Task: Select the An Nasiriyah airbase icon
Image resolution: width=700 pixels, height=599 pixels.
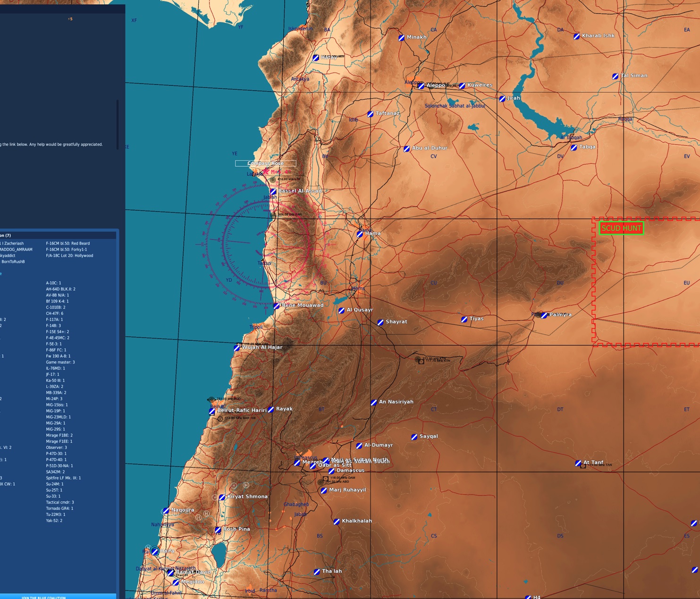Action: click(374, 402)
